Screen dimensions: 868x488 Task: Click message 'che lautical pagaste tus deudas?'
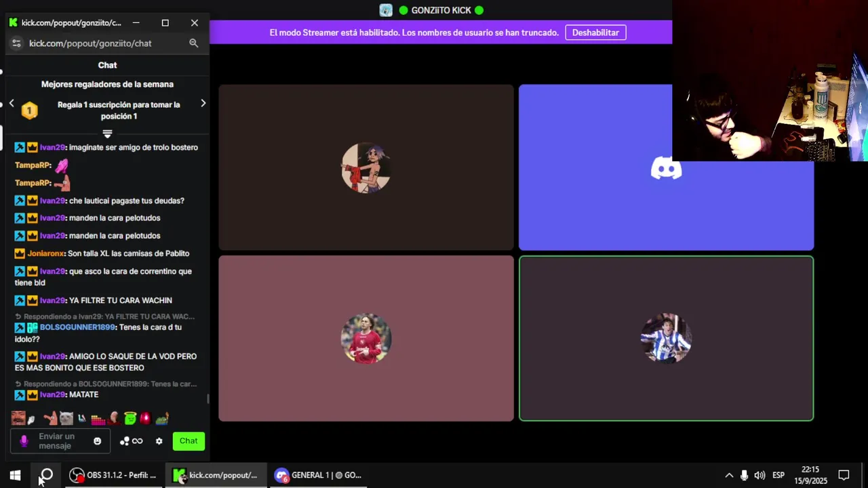tap(126, 201)
